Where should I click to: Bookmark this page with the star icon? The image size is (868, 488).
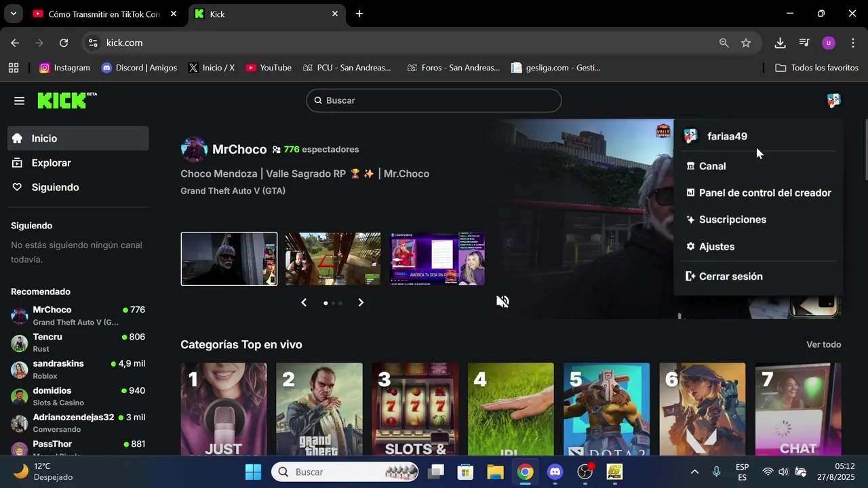pyautogui.click(x=746, y=43)
